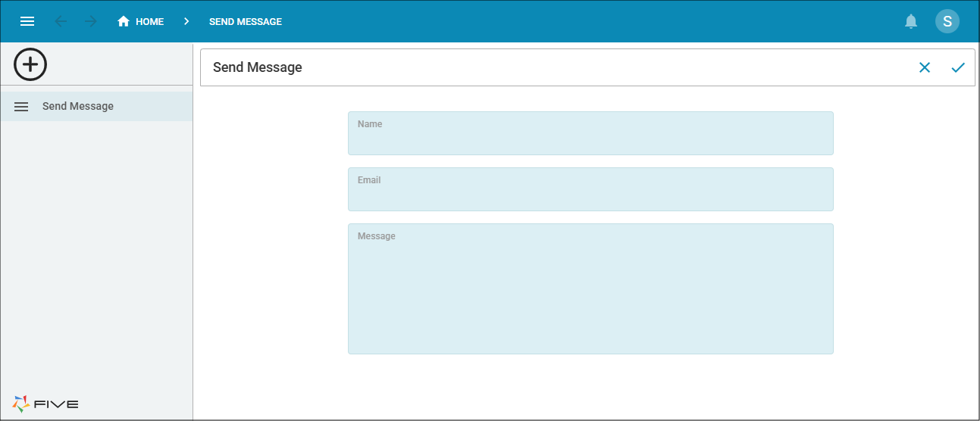Select Send Message in the sidebar list
Viewport: 980px width, 421px height.
tap(96, 106)
